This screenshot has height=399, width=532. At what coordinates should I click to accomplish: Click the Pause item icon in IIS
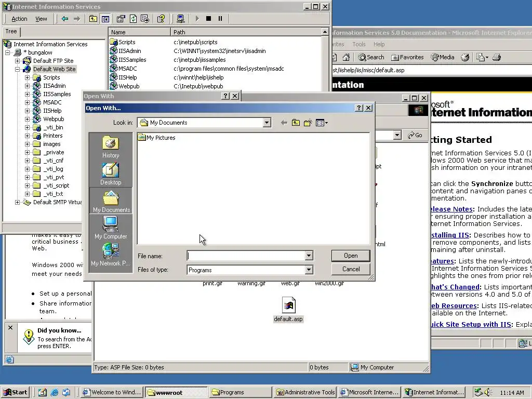point(220,19)
